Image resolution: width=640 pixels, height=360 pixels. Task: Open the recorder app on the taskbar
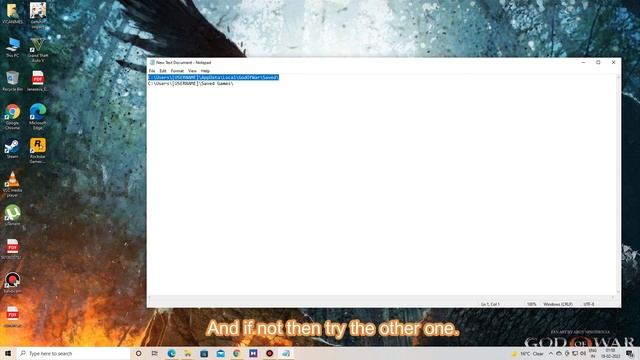point(269,353)
